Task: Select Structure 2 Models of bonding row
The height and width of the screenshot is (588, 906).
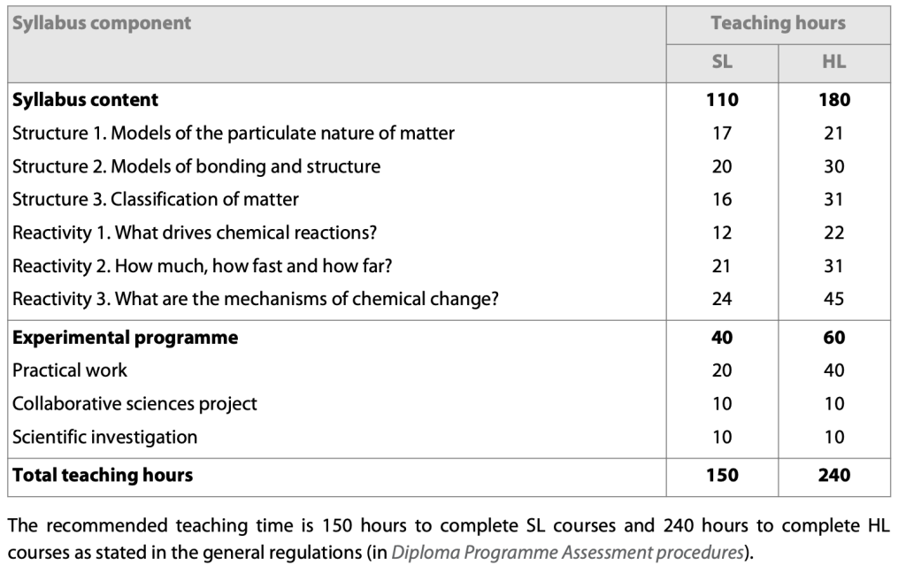Action: [x=196, y=166]
